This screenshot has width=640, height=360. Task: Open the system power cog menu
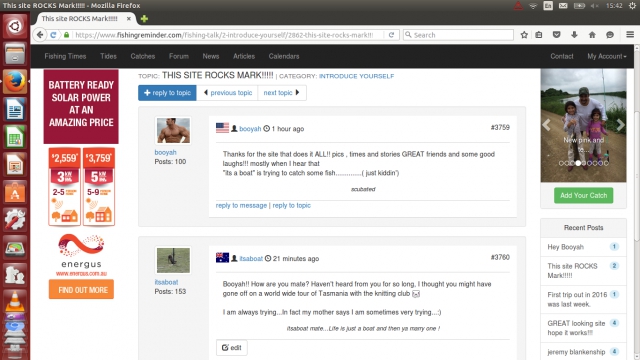pyautogui.click(x=632, y=6)
